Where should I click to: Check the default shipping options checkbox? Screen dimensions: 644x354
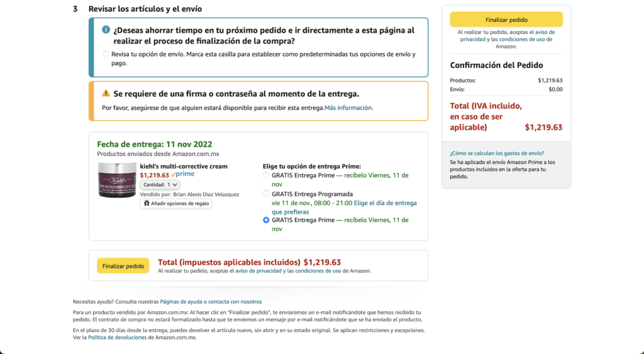[x=106, y=54]
